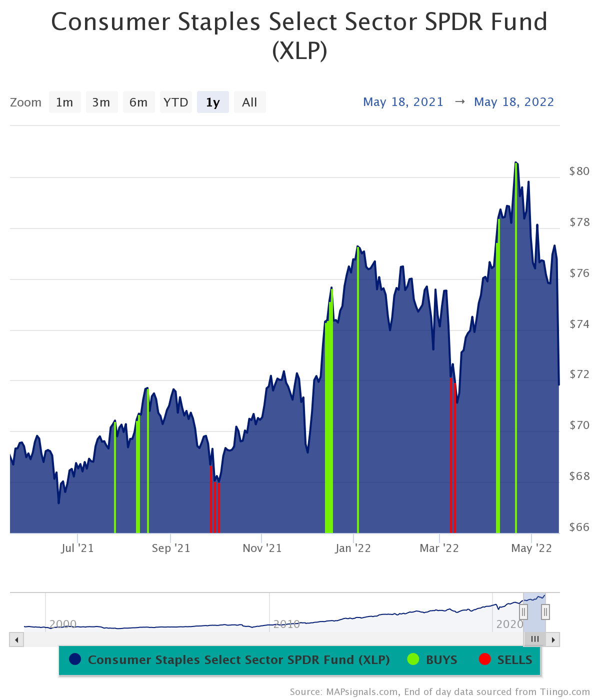The width and height of the screenshot is (600, 700).
Task: Click the $74 price axis label
Action: click(x=579, y=324)
